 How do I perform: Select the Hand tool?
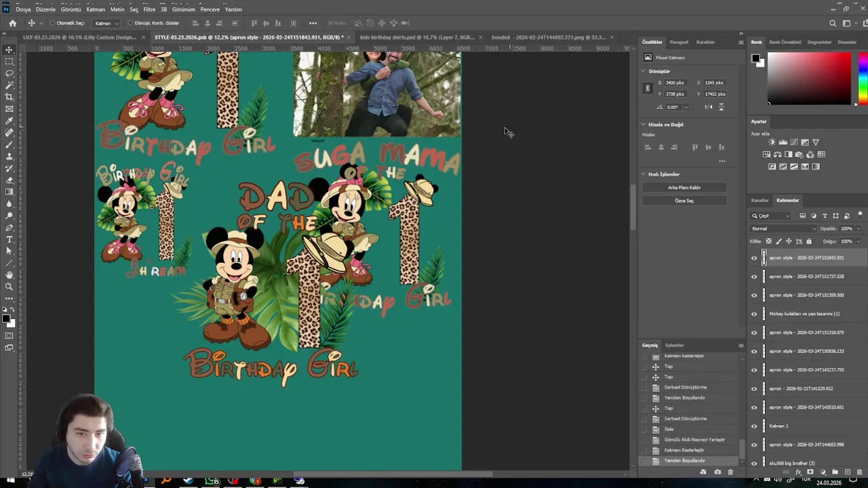point(9,274)
